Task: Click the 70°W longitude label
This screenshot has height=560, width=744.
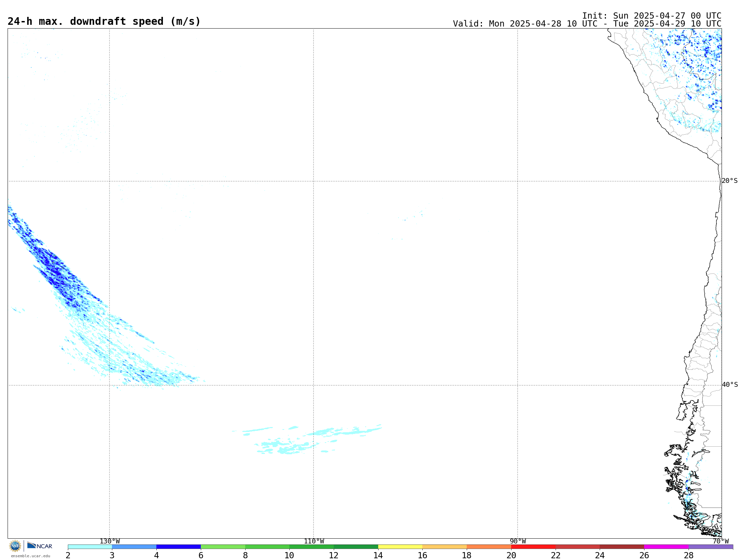Action: [x=721, y=541]
